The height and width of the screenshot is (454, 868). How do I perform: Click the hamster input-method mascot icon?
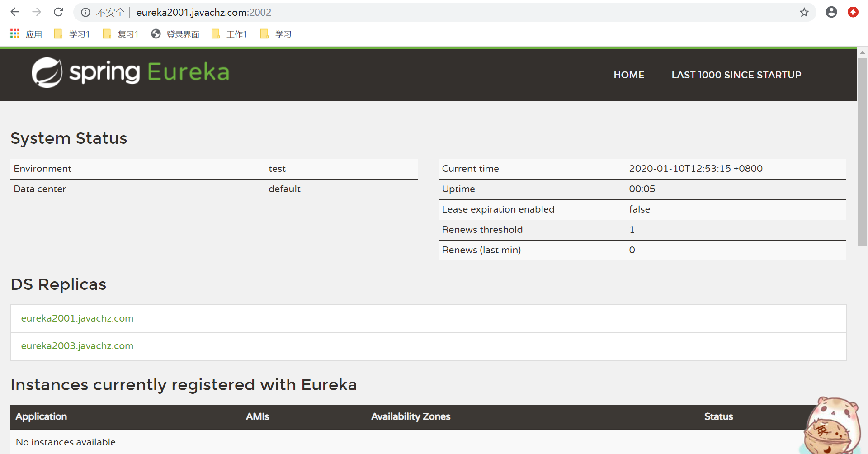832,425
